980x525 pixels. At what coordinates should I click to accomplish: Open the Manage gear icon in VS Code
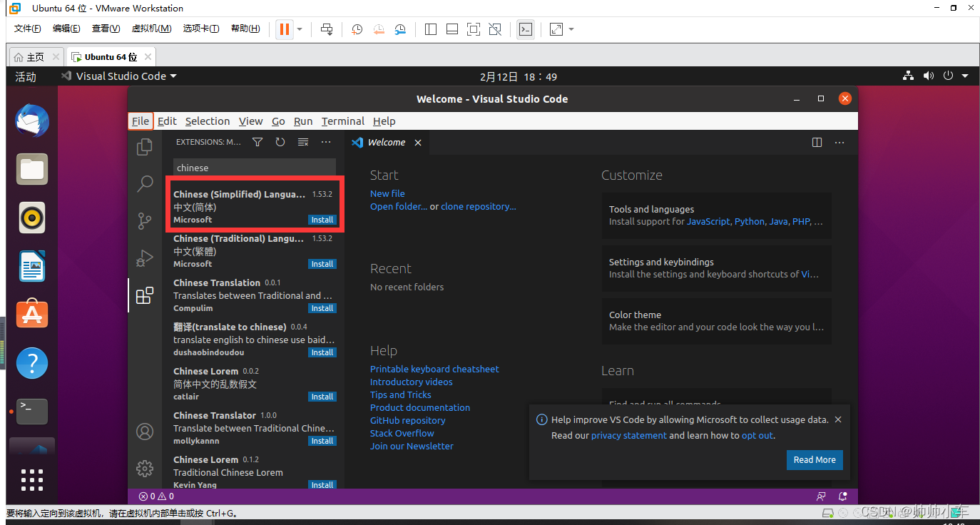tap(145, 469)
